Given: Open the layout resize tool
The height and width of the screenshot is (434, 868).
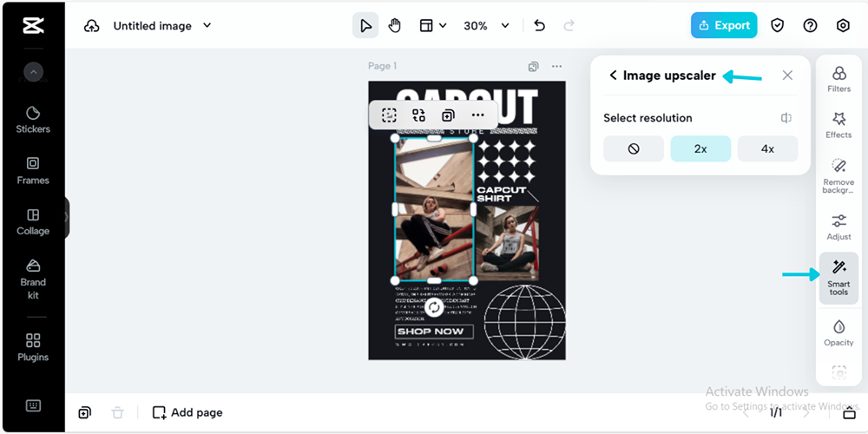Looking at the screenshot, I should (x=425, y=25).
